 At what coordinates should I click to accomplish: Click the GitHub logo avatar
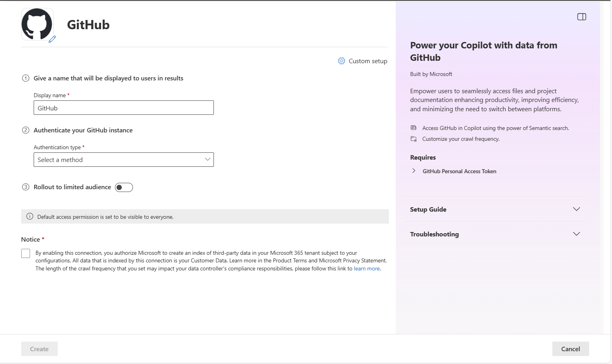(x=37, y=24)
